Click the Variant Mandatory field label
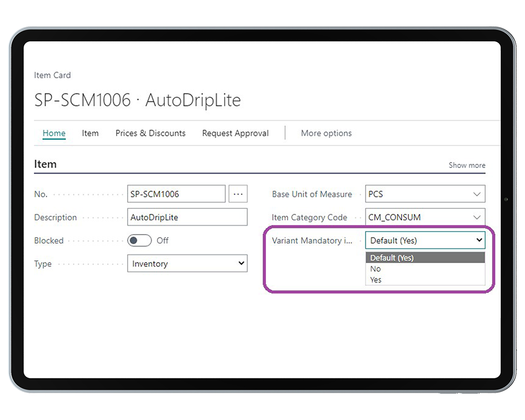The width and height of the screenshot is (525, 420). click(312, 240)
